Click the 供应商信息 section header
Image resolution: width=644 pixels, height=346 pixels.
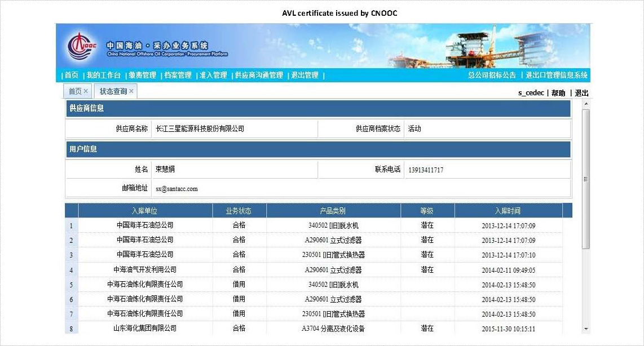click(318, 108)
